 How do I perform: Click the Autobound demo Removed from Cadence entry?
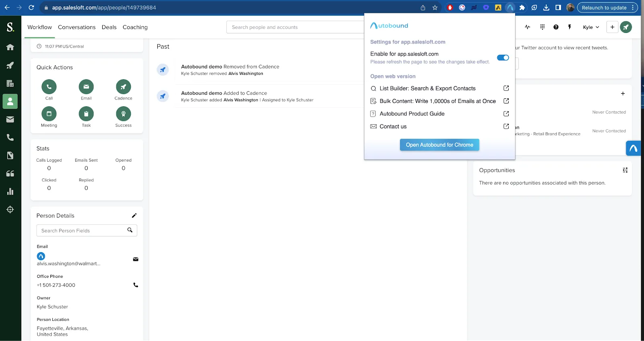point(230,67)
